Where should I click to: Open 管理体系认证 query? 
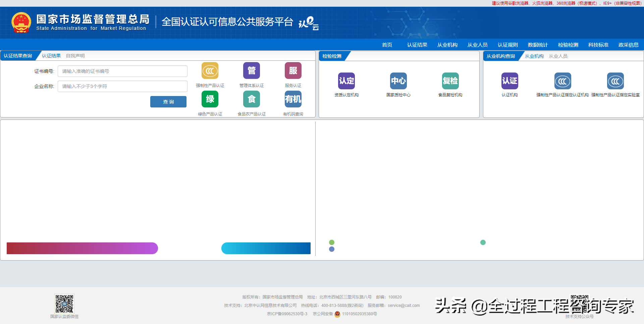(x=251, y=71)
